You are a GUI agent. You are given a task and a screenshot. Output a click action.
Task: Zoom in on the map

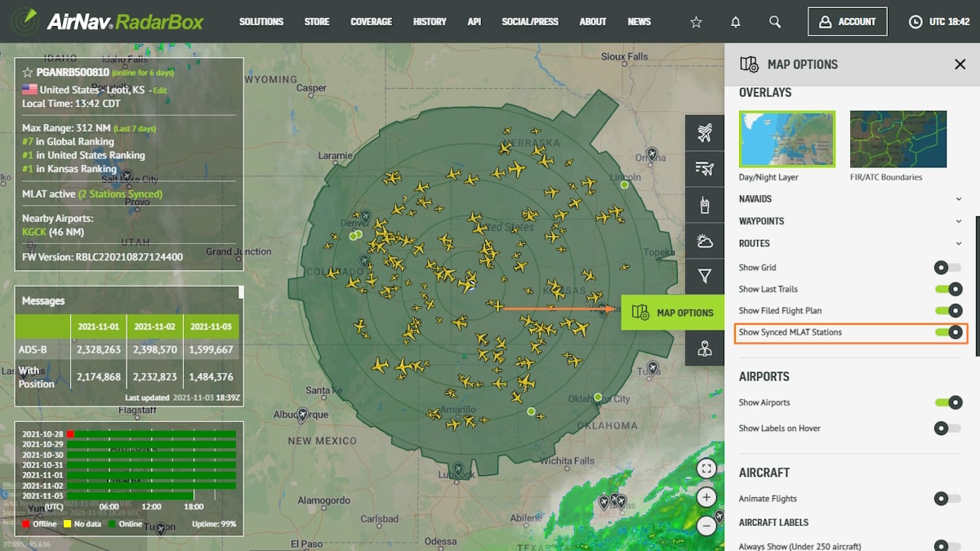706,497
